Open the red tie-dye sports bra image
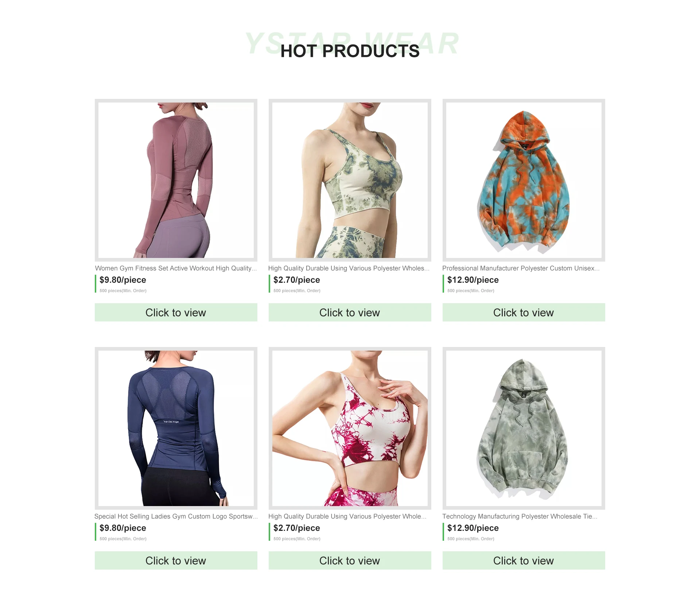This screenshot has height=594, width=700. pyautogui.click(x=350, y=428)
